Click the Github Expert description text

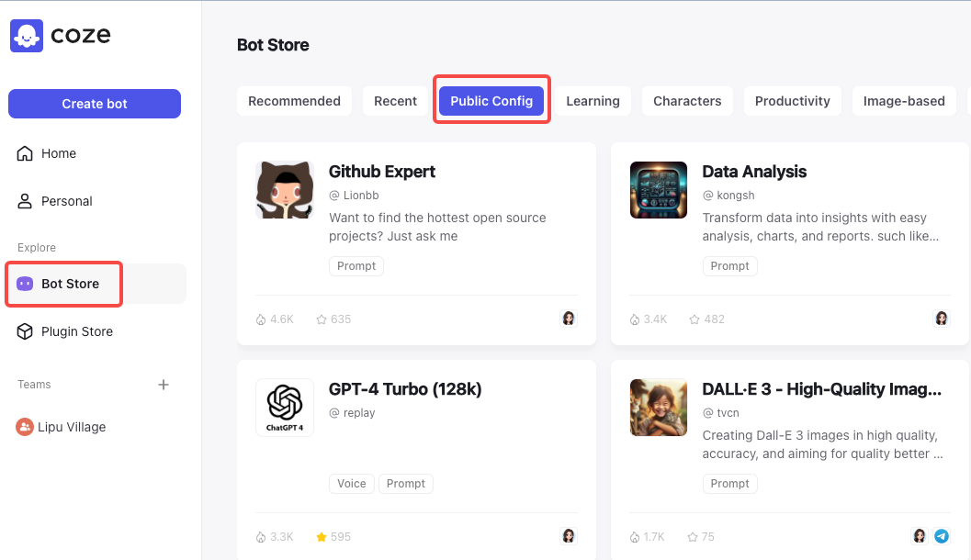(x=437, y=227)
